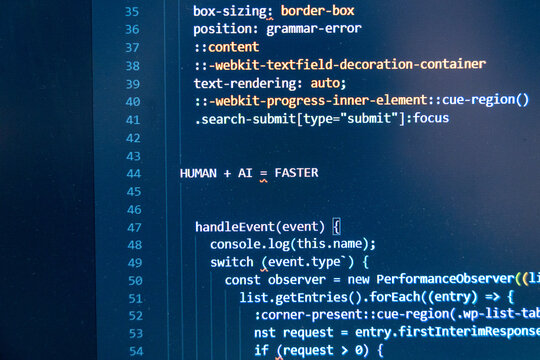540x360 pixels.
Task: Click line number 42 in gutter
Action: [x=133, y=138]
